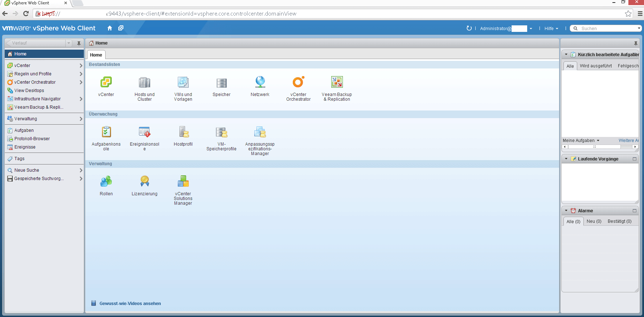Pin the right tasks panel

click(636, 43)
